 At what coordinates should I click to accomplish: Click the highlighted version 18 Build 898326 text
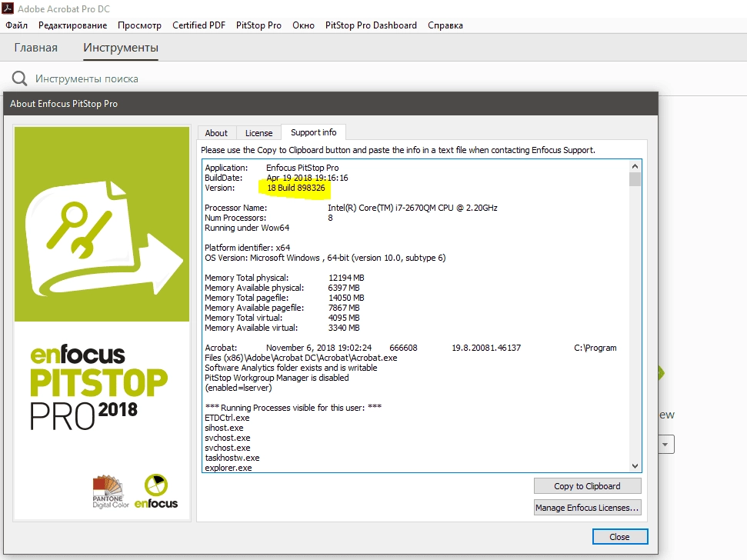point(296,188)
